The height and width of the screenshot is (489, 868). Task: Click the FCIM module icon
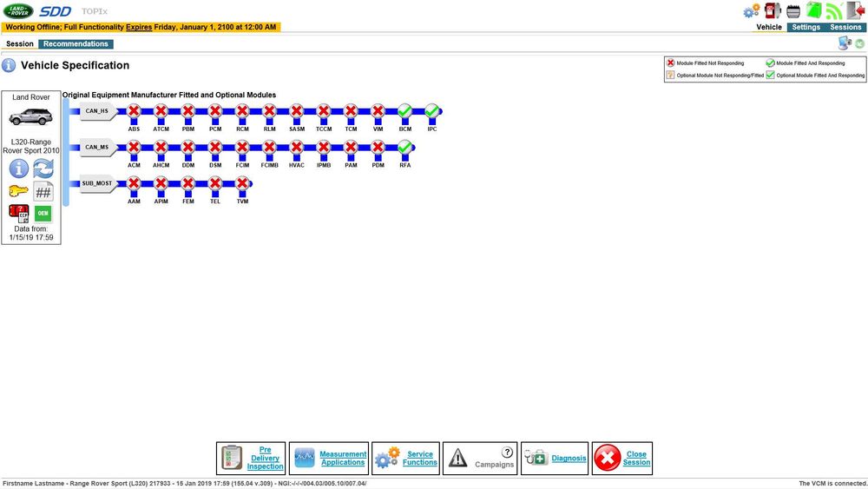click(242, 147)
